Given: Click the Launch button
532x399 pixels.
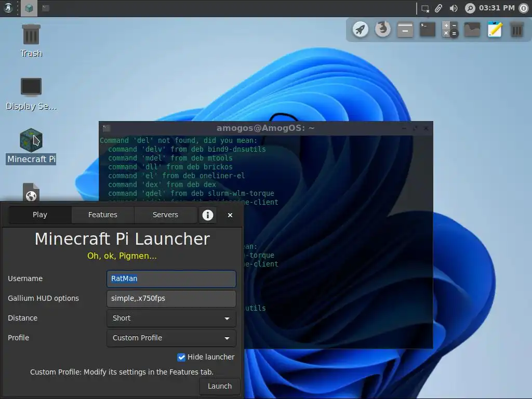Looking at the screenshot, I should click(220, 386).
